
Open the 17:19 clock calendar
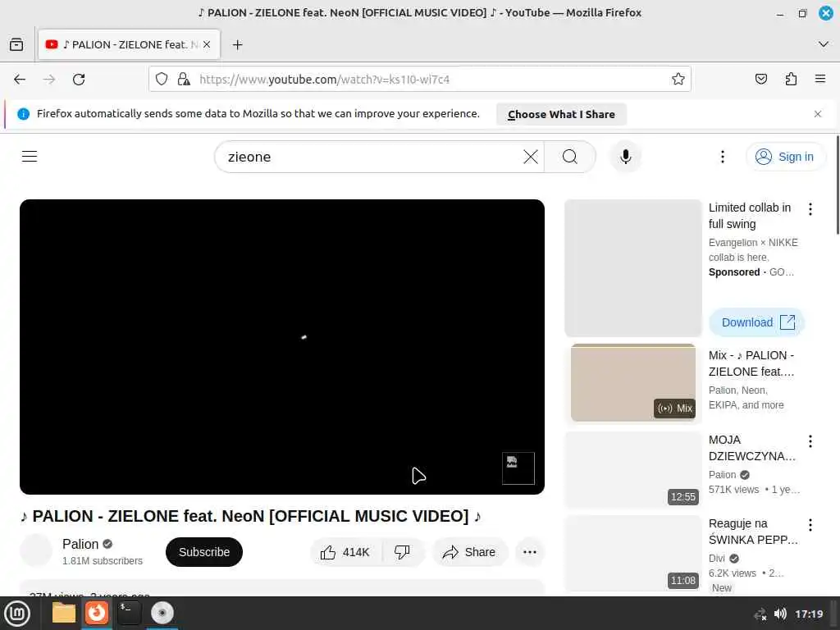click(x=808, y=614)
